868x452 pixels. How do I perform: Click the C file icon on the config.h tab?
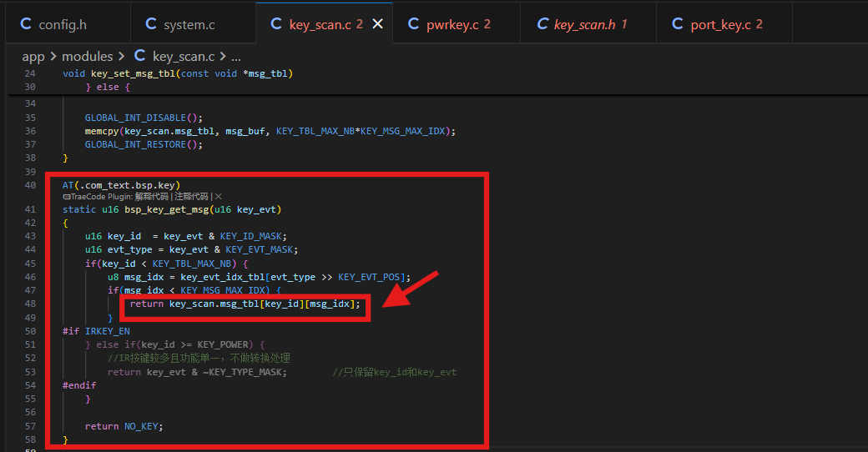pyautogui.click(x=26, y=24)
